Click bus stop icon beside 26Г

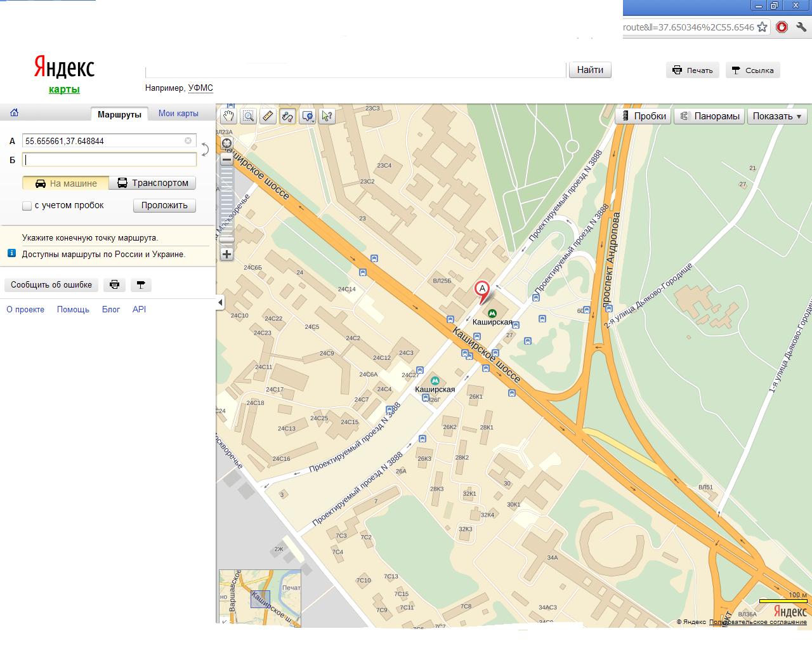(x=426, y=398)
